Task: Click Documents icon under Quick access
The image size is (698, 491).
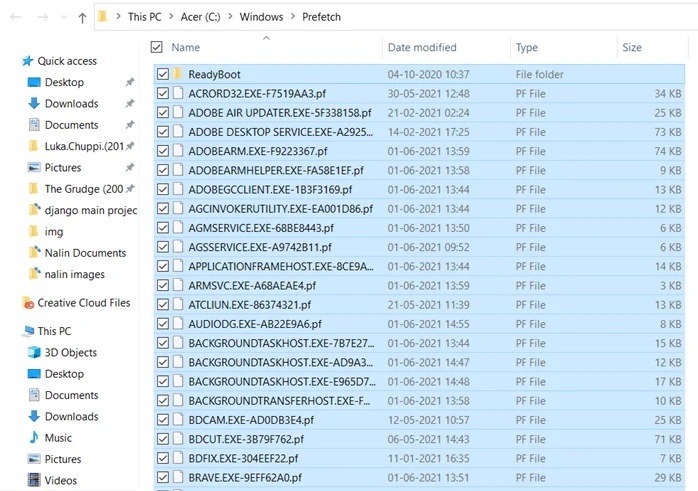Action: pos(34,125)
